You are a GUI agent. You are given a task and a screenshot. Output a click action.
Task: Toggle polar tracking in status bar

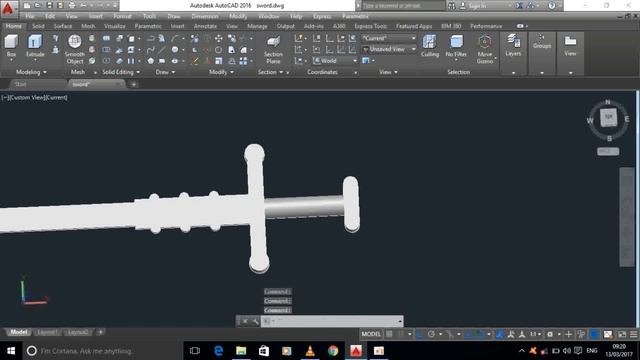431,334
